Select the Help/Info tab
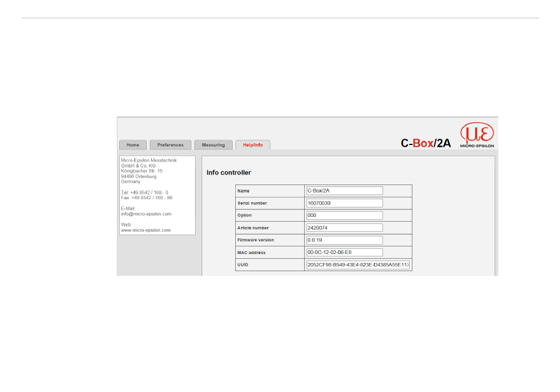Image resolution: width=560 pixels, height=392 pixels. coord(253,145)
